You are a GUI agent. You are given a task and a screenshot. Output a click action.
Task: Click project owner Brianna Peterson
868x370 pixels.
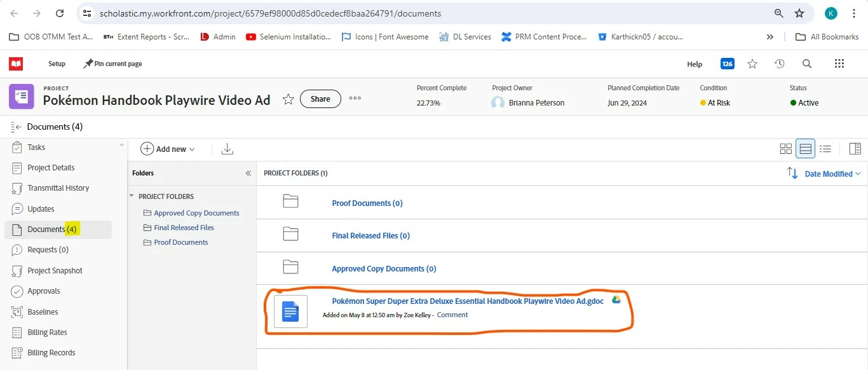pos(536,103)
